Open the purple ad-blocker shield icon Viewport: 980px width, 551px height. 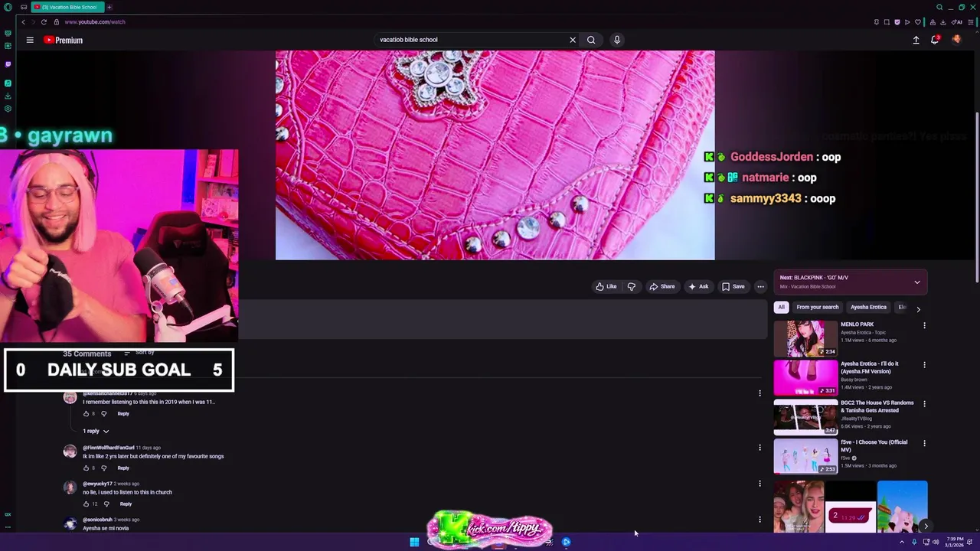(897, 21)
